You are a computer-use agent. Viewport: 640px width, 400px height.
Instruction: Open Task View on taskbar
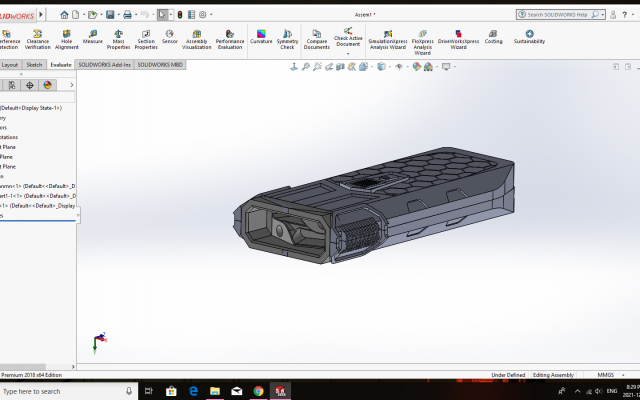pos(149,391)
